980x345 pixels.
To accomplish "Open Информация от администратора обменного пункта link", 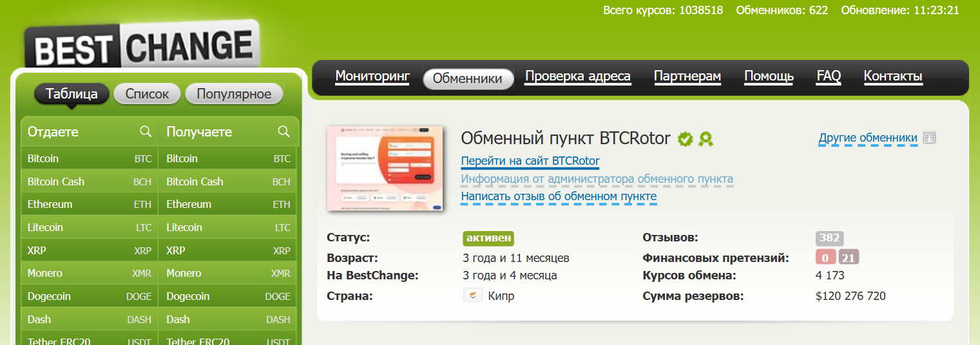I will coord(597,179).
